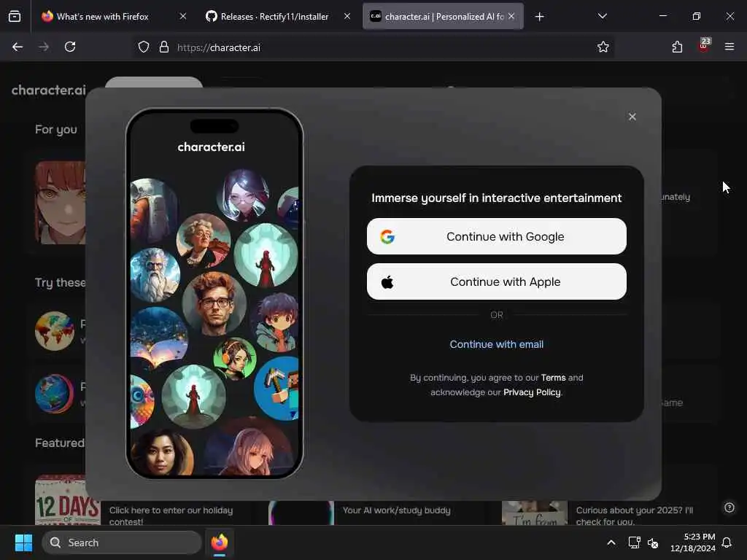Close the character.ai tab

point(511,17)
